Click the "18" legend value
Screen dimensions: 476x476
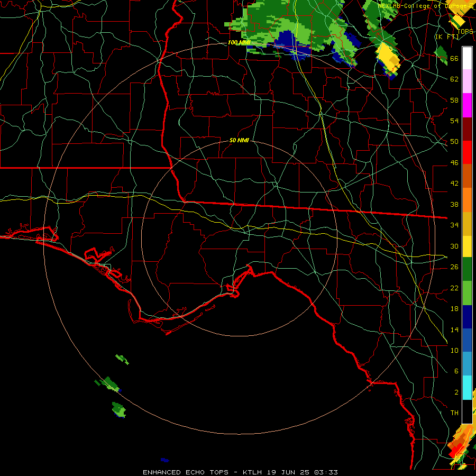[x=454, y=309]
